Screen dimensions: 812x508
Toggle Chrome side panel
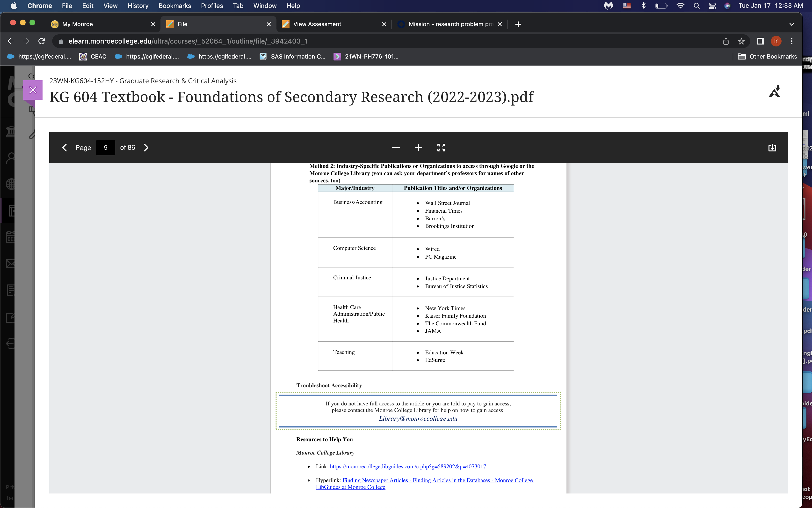pyautogui.click(x=760, y=41)
